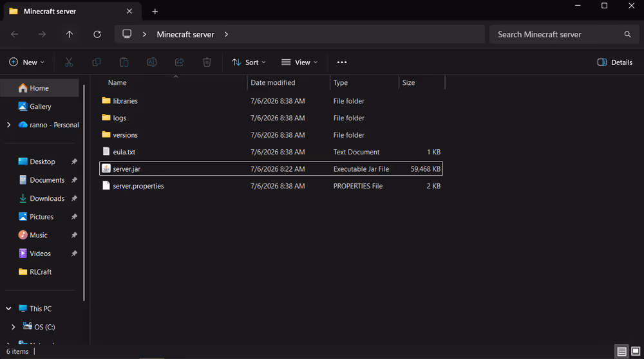
Task: Expand ranno - Personal OneDrive node
Action: (x=8, y=125)
